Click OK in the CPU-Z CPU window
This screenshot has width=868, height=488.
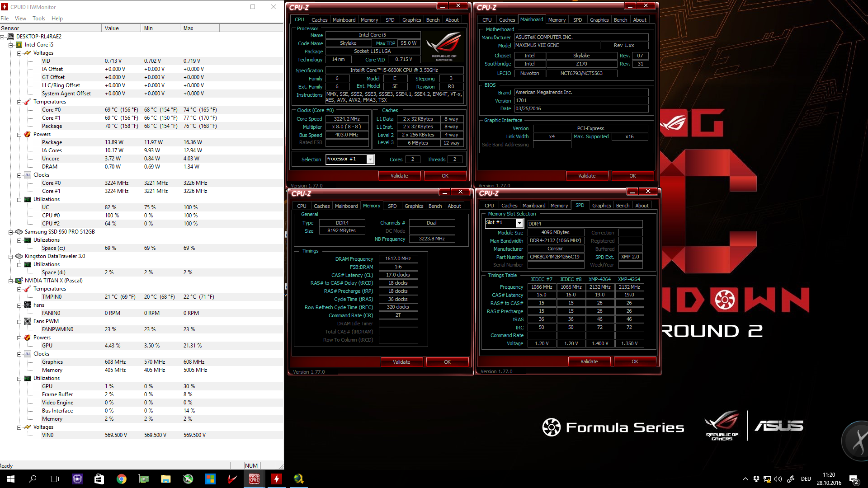445,176
